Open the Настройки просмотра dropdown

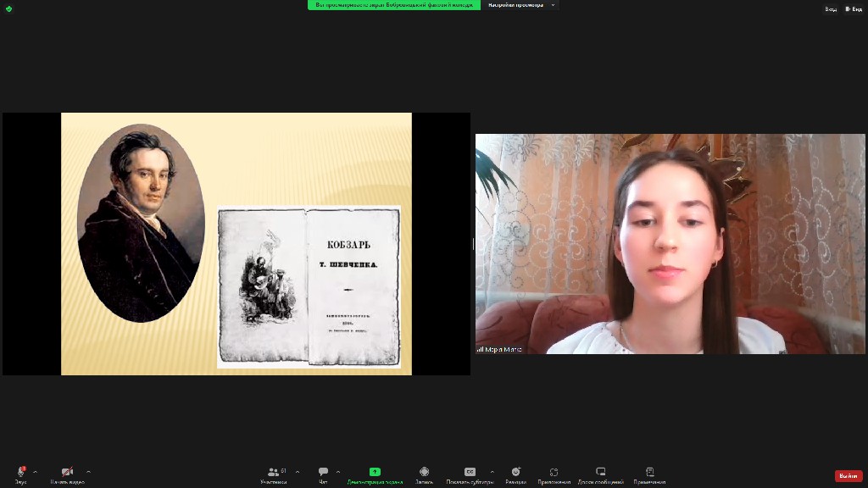[520, 5]
